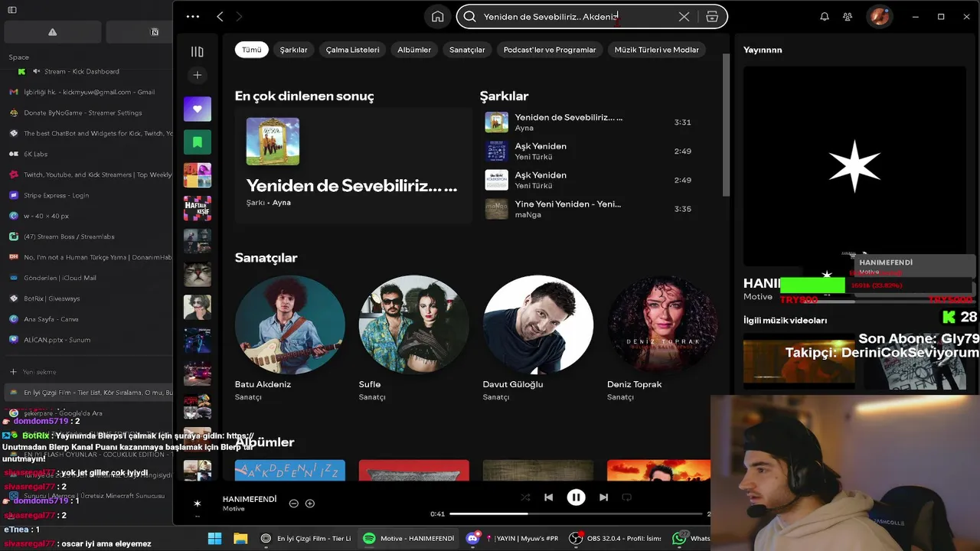Viewport: 980px width, 551px height.
Task: Filter results by Şarkılar
Action: coord(293,50)
